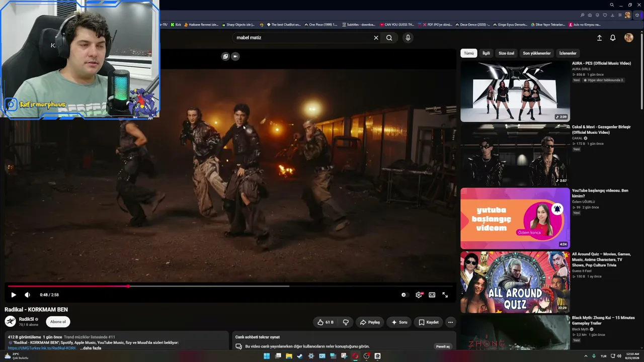Open Steam from the taskbar
The width and height of the screenshot is (644, 362).
(x=300, y=356)
